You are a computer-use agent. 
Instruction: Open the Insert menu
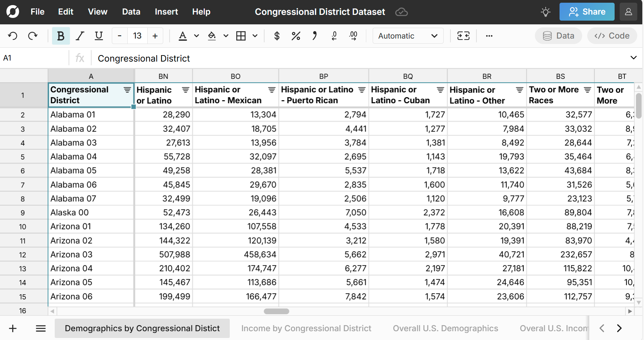pyautogui.click(x=166, y=12)
